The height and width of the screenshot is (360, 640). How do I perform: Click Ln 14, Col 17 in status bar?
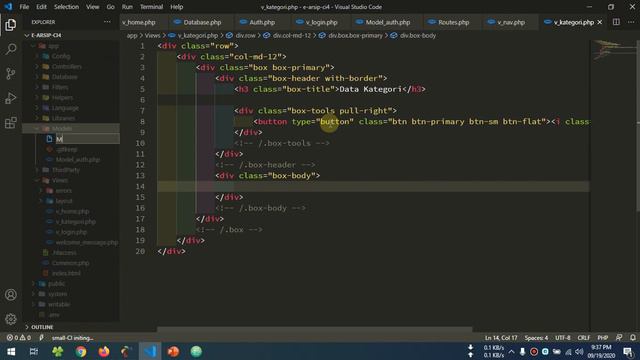pos(500,338)
